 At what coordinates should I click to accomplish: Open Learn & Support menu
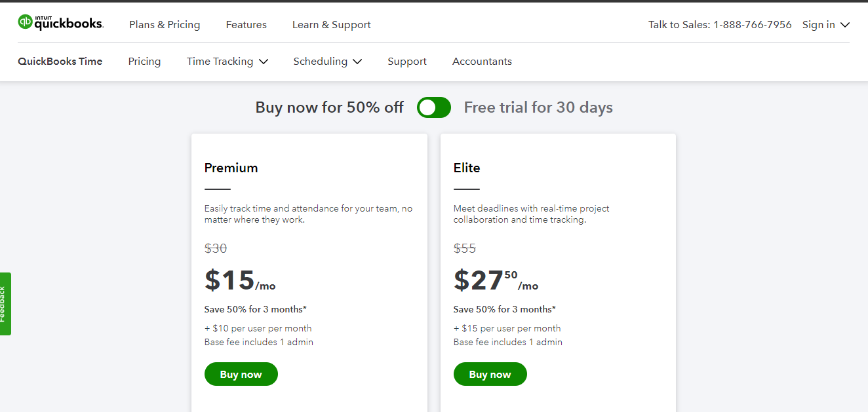(x=331, y=25)
